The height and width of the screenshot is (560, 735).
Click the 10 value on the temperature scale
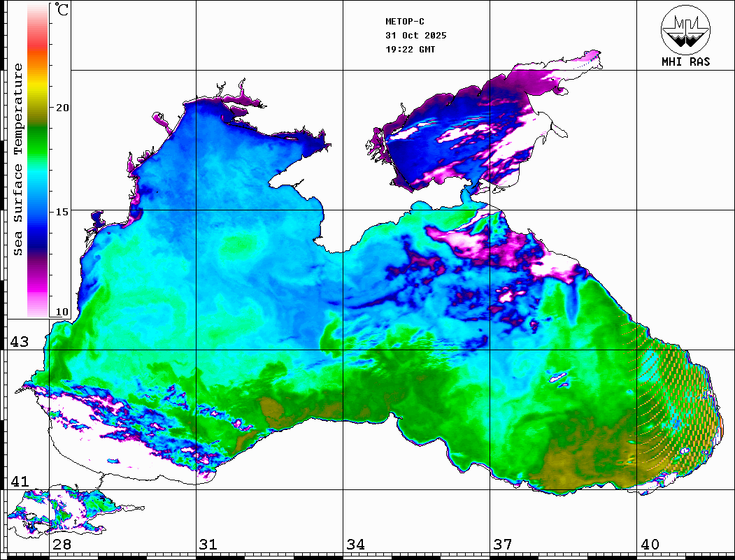63,312
